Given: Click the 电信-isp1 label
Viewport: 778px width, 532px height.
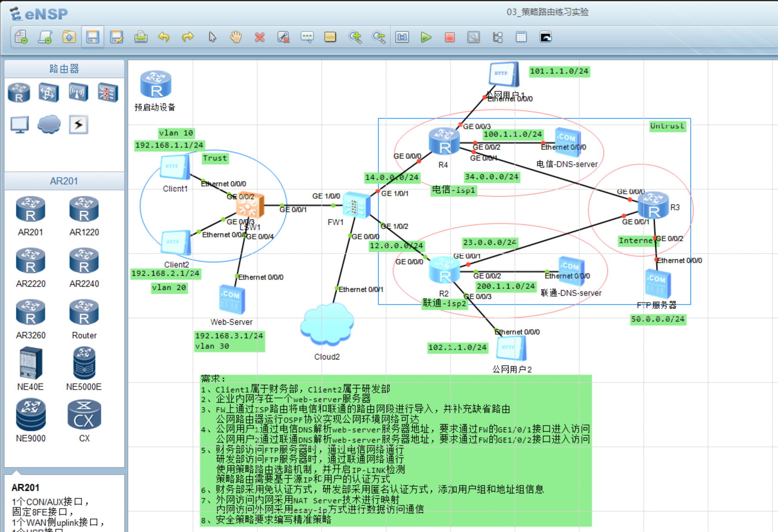Looking at the screenshot, I should pyautogui.click(x=453, y=190).
